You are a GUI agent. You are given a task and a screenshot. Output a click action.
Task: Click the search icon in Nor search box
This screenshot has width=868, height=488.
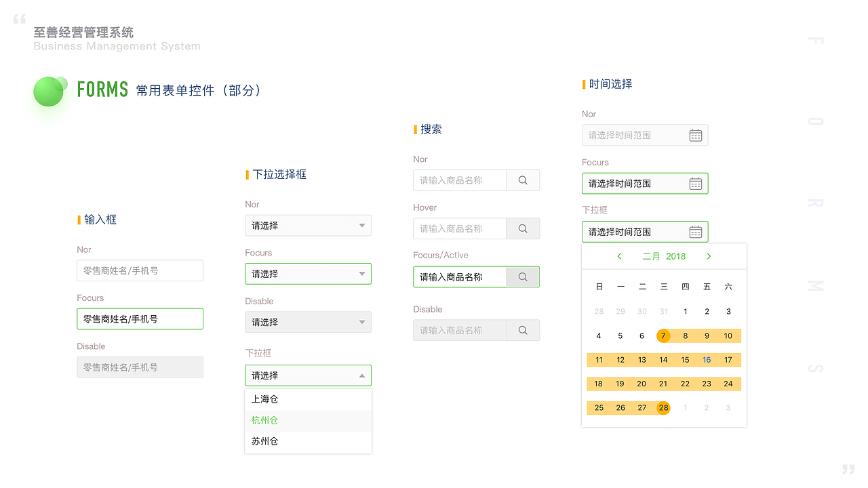[x=522, y=180]
